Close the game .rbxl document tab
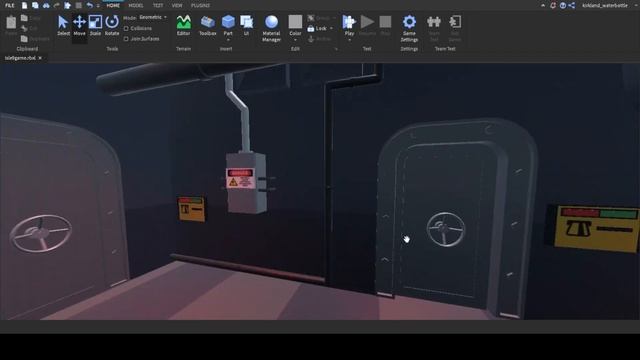 40,58
